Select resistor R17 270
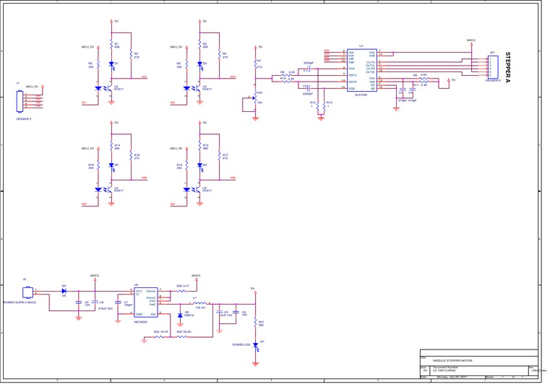Viewport: 555px width, 392px height. click(x=219, y=156)
